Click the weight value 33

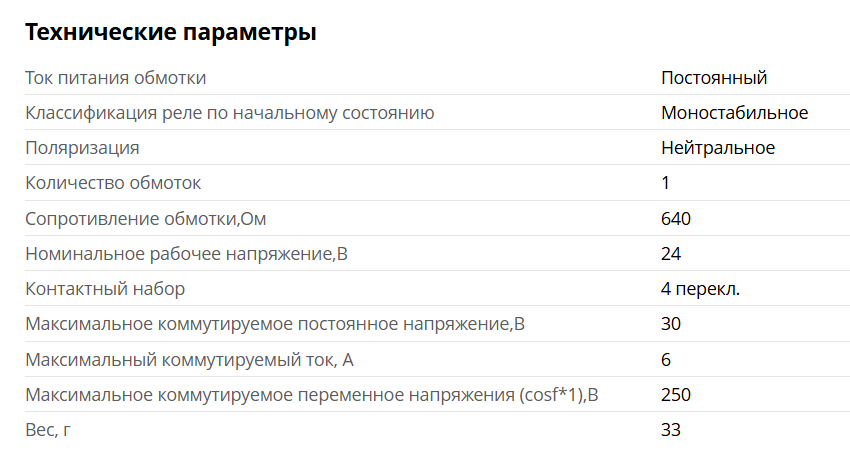pos(671,430)
